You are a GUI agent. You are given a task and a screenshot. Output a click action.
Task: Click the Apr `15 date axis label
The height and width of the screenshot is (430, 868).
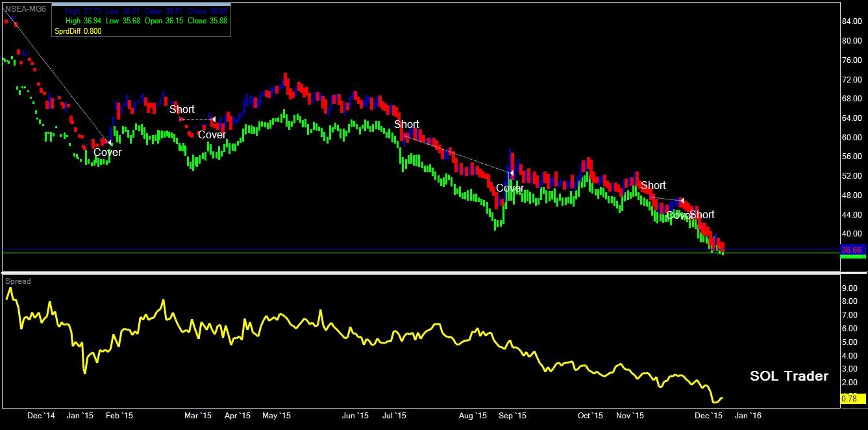[238, 415]
